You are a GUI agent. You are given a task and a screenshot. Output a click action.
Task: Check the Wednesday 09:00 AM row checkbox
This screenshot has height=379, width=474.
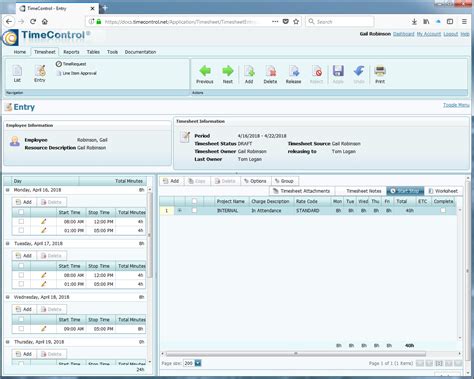point(21,329)
